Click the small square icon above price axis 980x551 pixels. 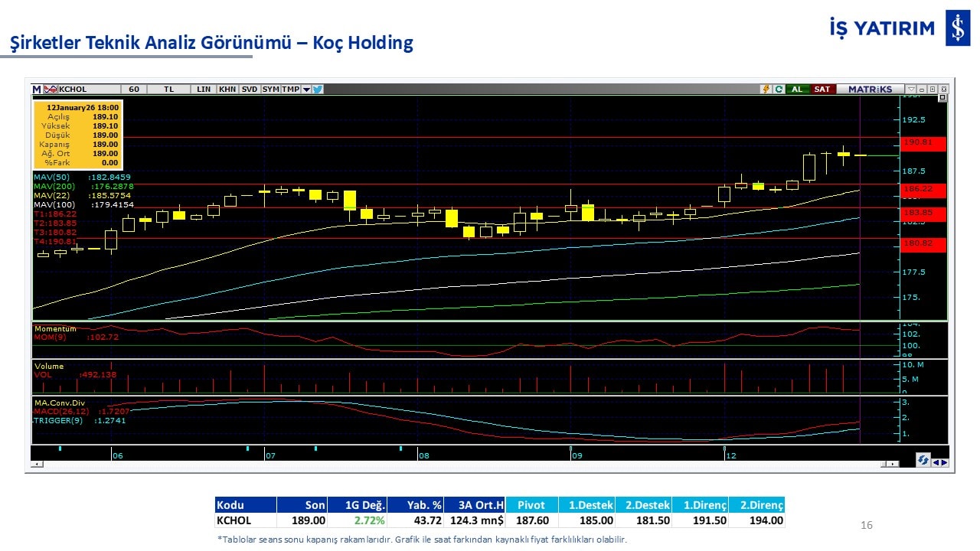tap(942, 98)
